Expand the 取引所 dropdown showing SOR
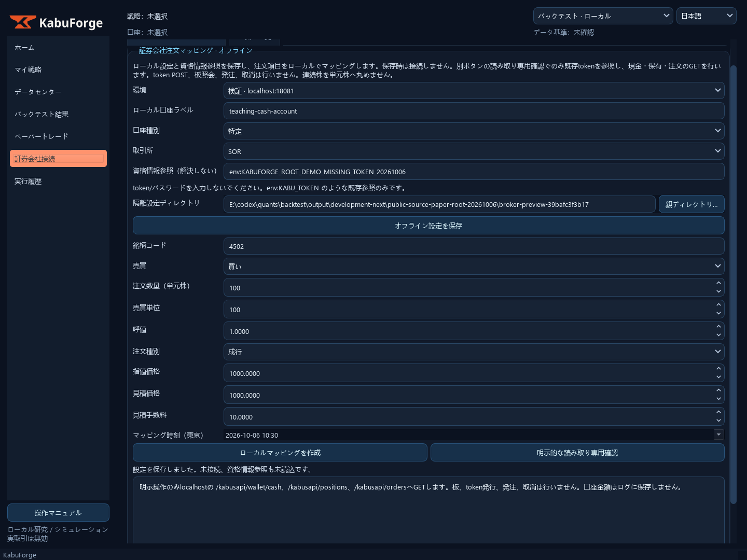Image resolution: width=747 pixels, height=560 pixels. click(474, 151)
